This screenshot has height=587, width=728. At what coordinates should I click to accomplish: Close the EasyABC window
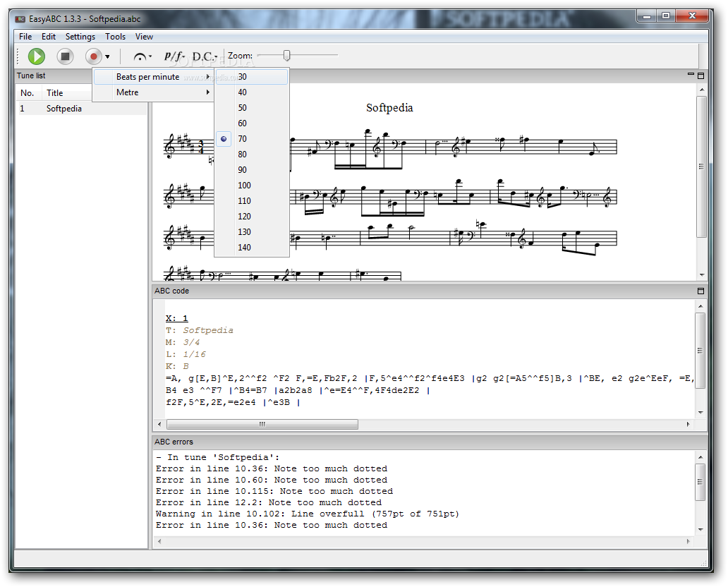click(692, 16)
